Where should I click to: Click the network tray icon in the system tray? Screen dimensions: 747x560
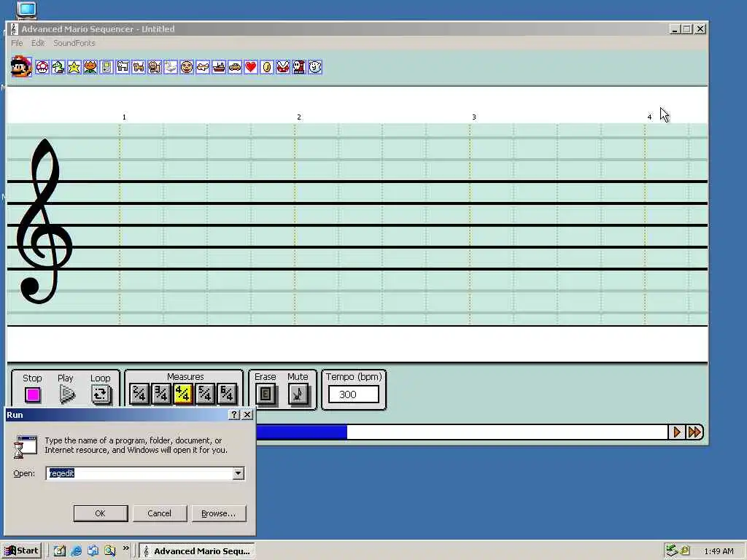tap(672, 550)
